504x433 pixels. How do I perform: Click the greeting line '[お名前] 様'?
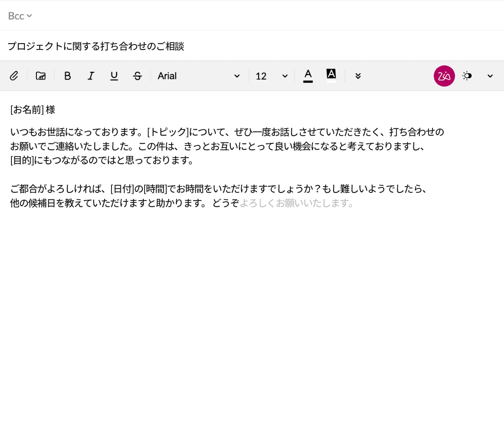point(33,110)
